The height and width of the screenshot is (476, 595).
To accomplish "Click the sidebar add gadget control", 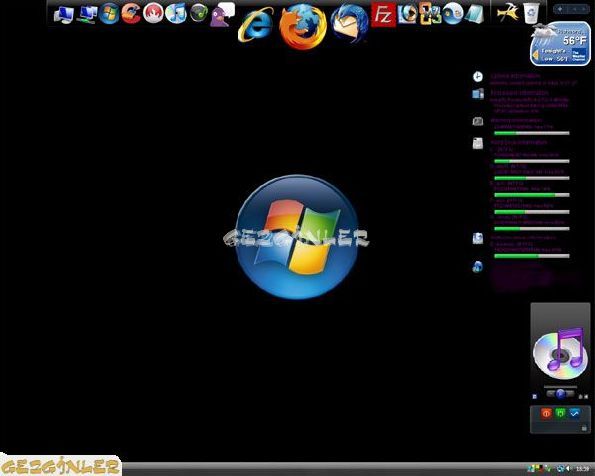I will (x=560, y=8).
